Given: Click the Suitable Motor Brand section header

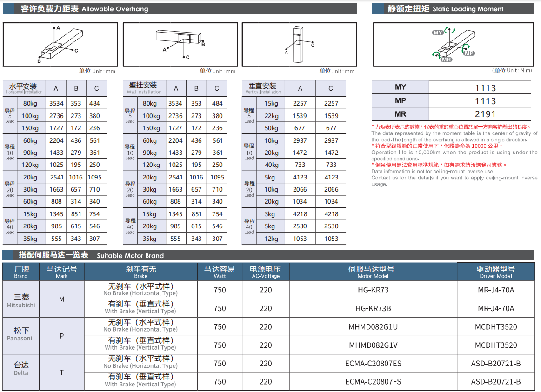Looking at the screenshot, I should (91, 255).
